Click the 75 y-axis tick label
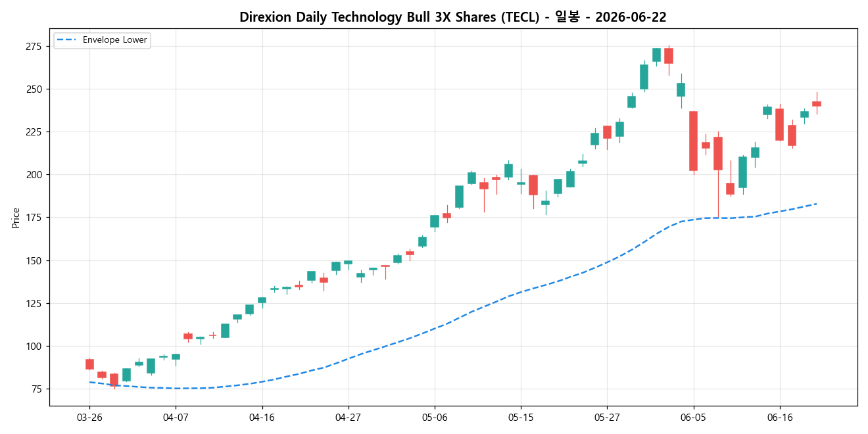Screen dimensions: 868x434 point(36,389)
